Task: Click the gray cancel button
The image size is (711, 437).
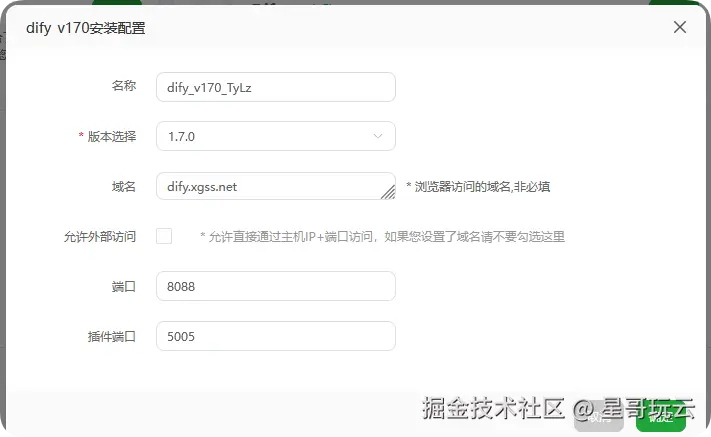Action: 599,416
